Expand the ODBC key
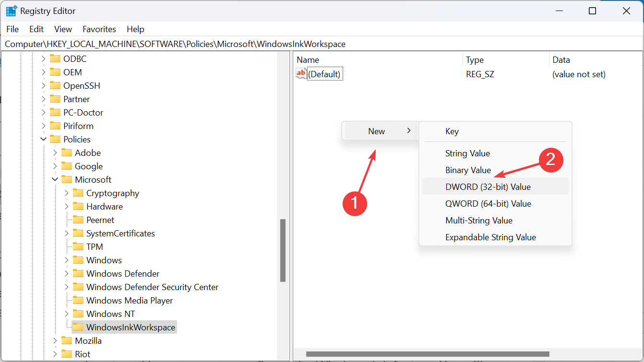Screen dimensions: 644x362 click(43, 59)
